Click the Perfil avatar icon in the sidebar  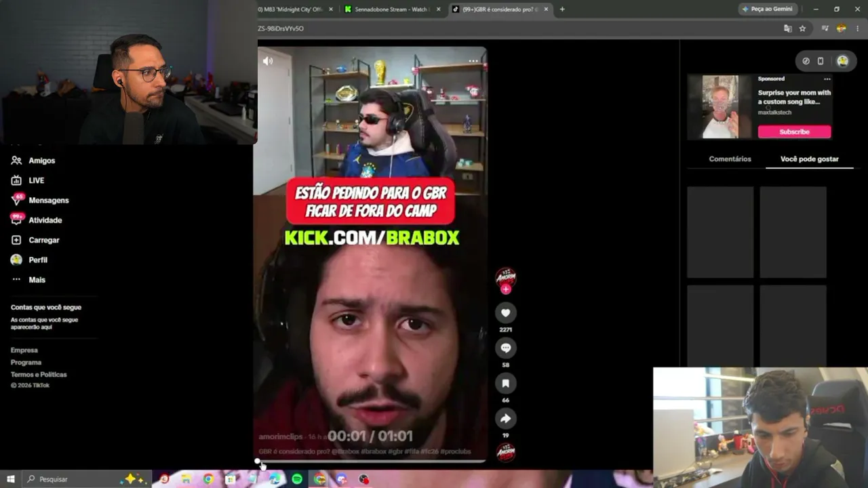point(16,260)
